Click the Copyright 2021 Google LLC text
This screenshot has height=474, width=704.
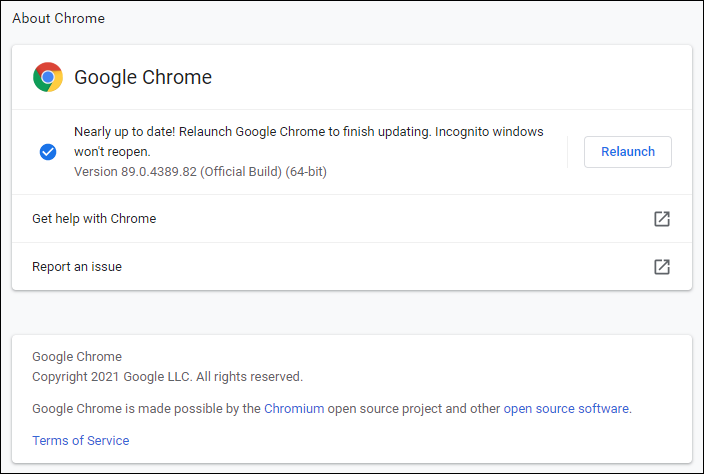point(167,377)
